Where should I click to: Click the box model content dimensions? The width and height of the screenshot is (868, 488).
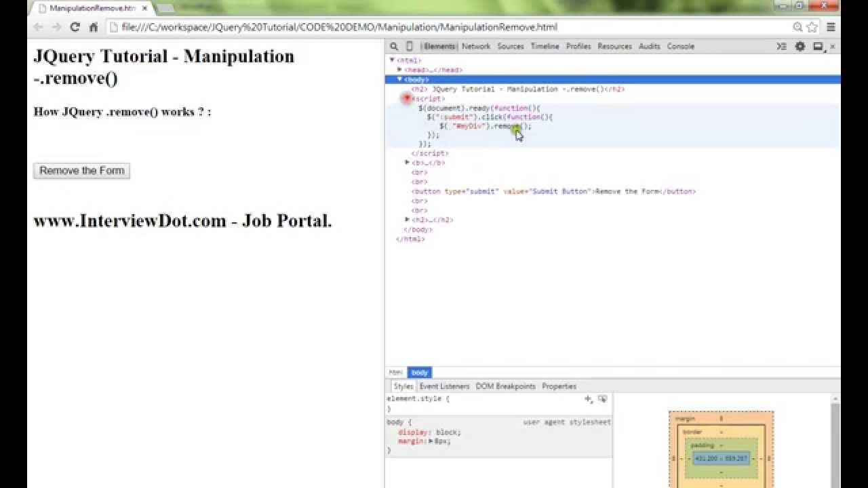click(722, 458)
